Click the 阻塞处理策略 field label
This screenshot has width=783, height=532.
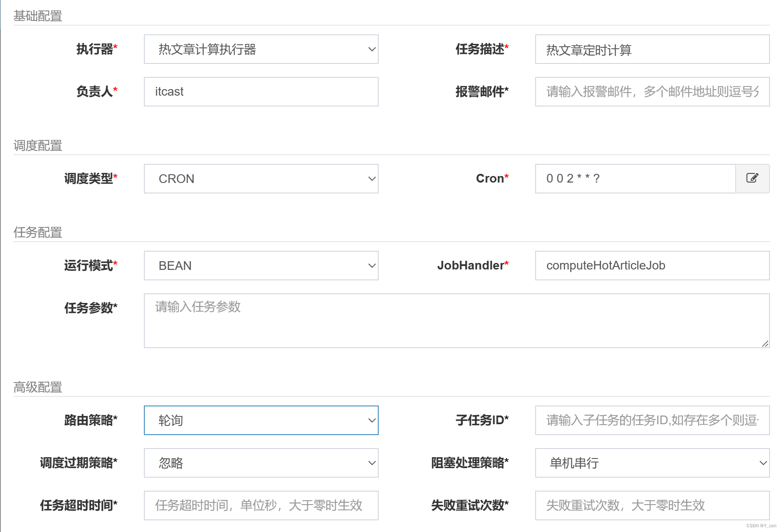470,463
